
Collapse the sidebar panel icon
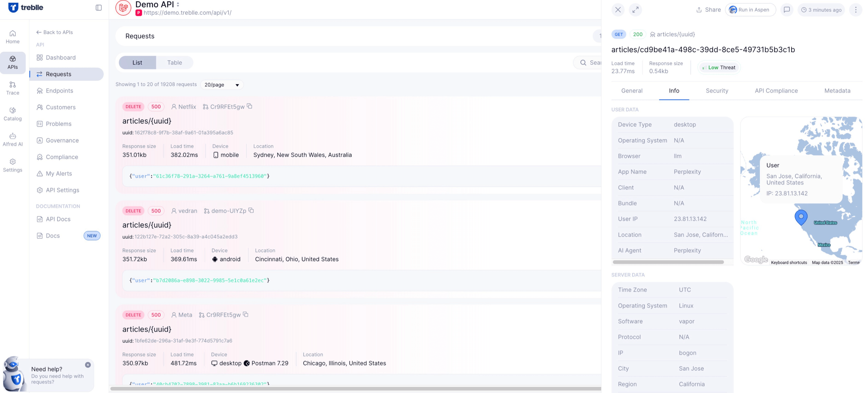(x=98, y=7)
